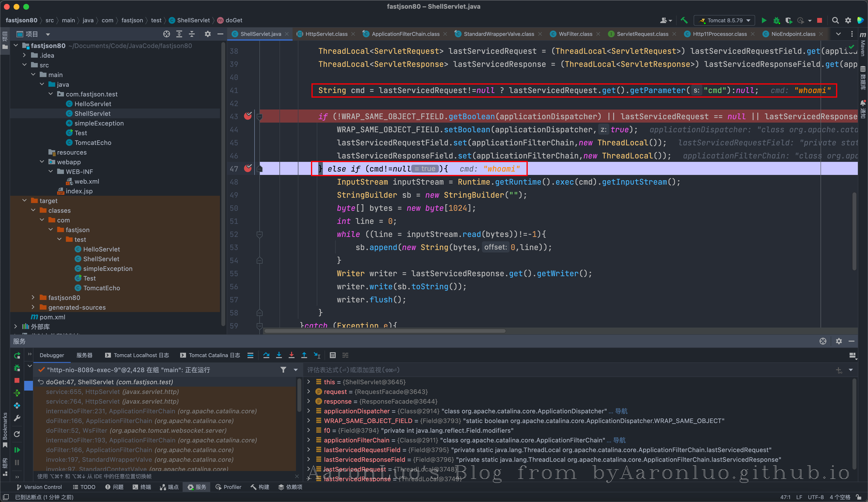Expand all nodes in project panel
The width and height of the screenshot is (868, 502).
pyautogui.click(x=179, y=34)
